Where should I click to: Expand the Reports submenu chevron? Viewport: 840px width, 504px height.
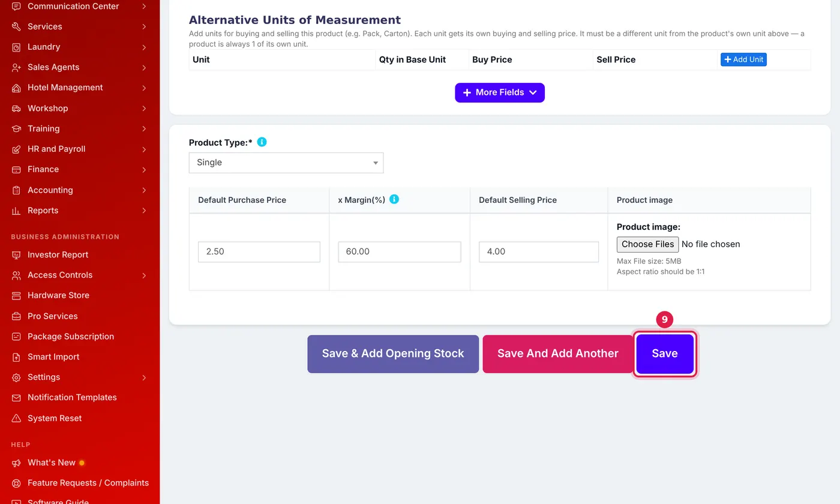(144, 211)
